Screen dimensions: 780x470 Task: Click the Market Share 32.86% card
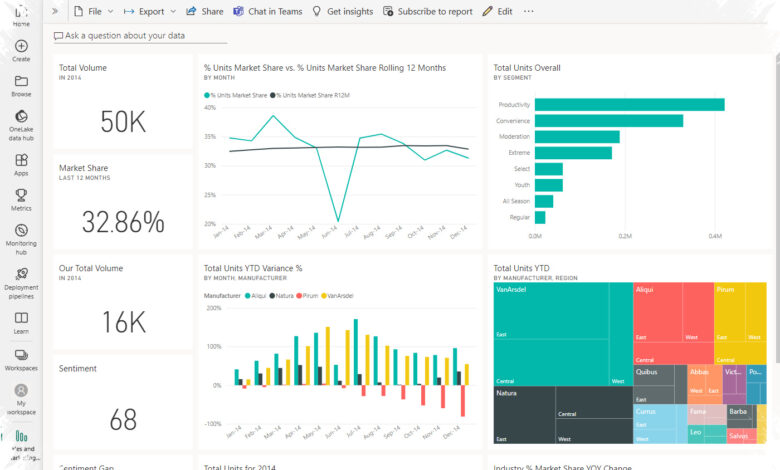tap(123, 202)
